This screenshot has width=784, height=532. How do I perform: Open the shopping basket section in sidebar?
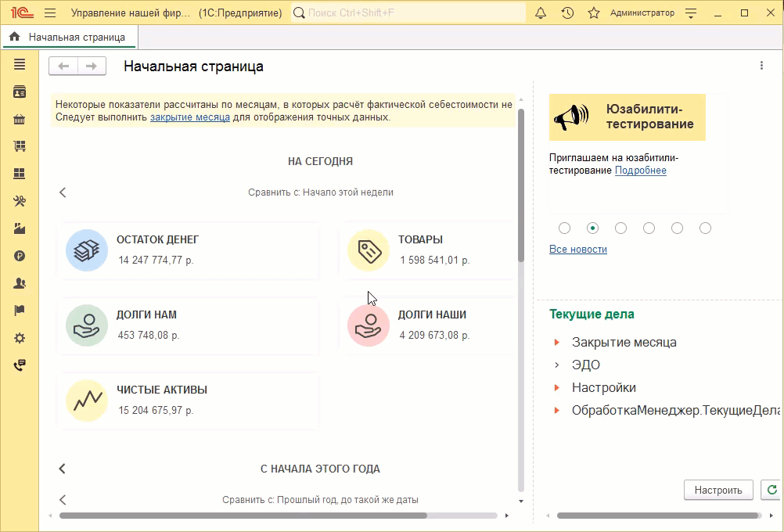pyautogui.click(x=20, y=120)
